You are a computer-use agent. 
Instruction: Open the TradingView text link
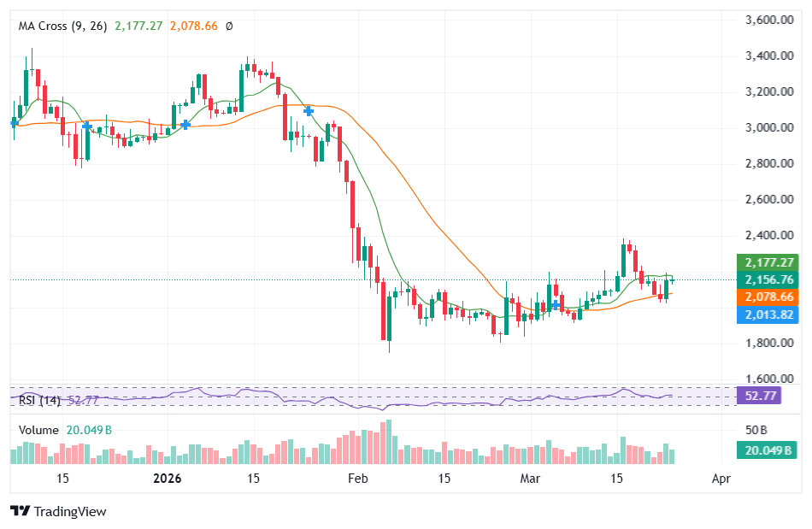tap(70, 511)
